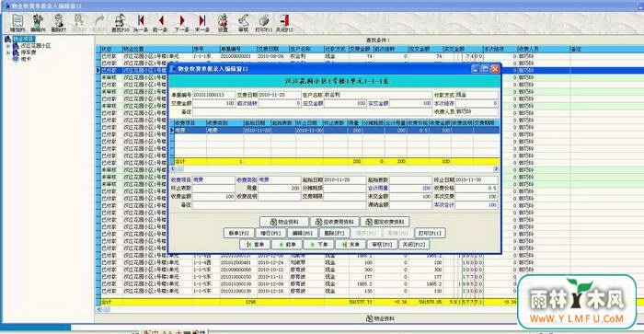644x334 pixels.
Task: Click main table 收费人员 column header
Action: point(544,49)
